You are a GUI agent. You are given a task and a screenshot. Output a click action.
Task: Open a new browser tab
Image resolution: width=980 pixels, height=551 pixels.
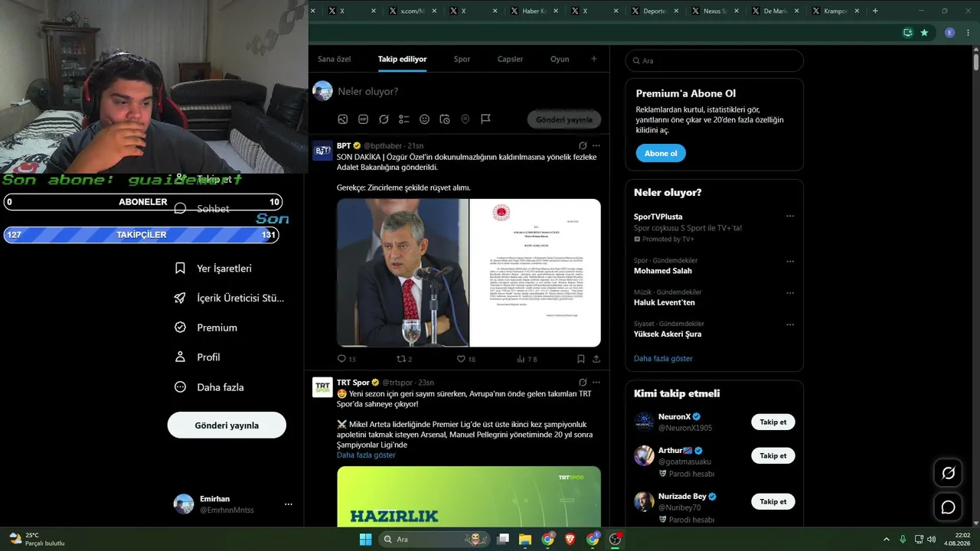(x=875, y=11)
